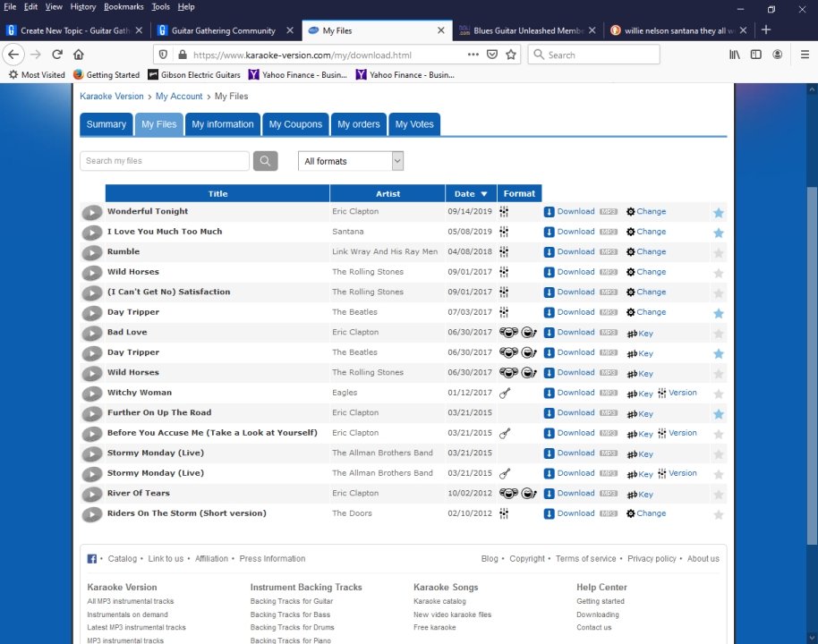This screenshot has width=818, height=644.
Task: Click the site security lock icon
Action: click(x=182, y=55)
